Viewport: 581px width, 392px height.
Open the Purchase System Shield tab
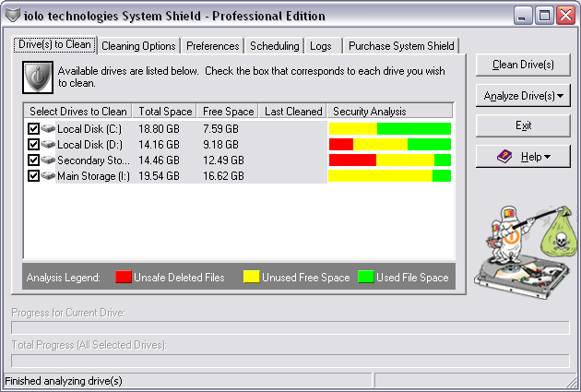coord(401,46)
